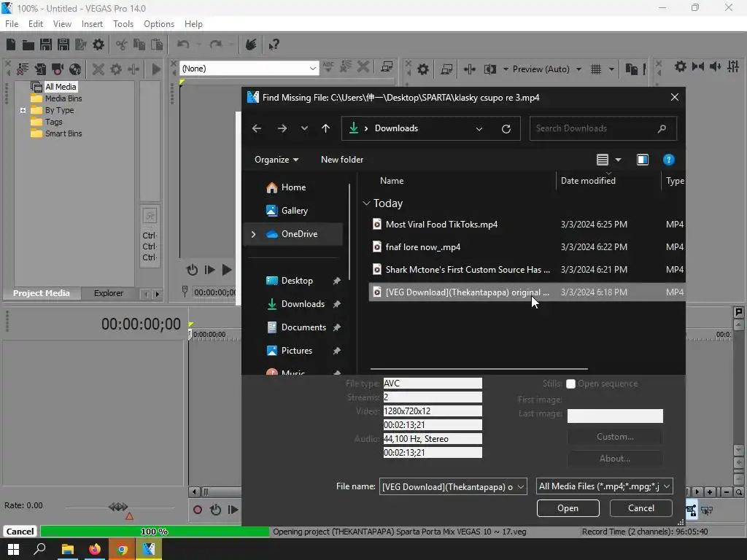Click the blue help icon in file dialog
This screenshot has height=560, width=747.
tap(668, 160)
